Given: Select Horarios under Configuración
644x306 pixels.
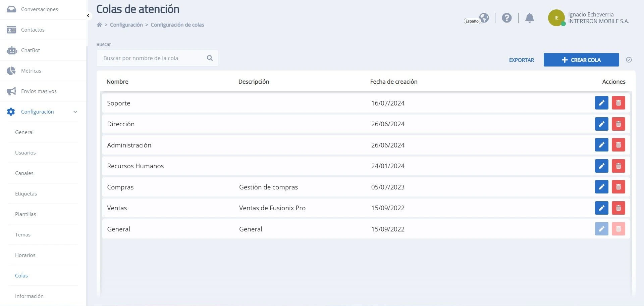Looking at the screenshot, I should coord(25,255).
